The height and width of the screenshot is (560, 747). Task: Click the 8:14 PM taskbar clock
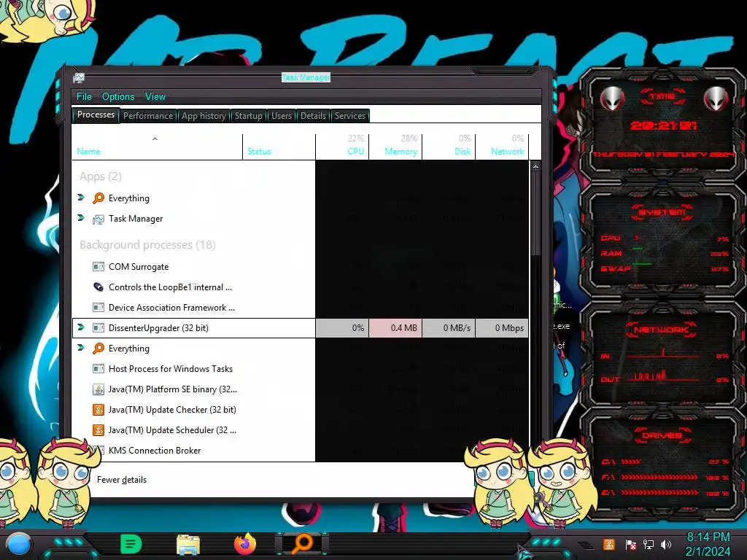(x=708, y=537)
